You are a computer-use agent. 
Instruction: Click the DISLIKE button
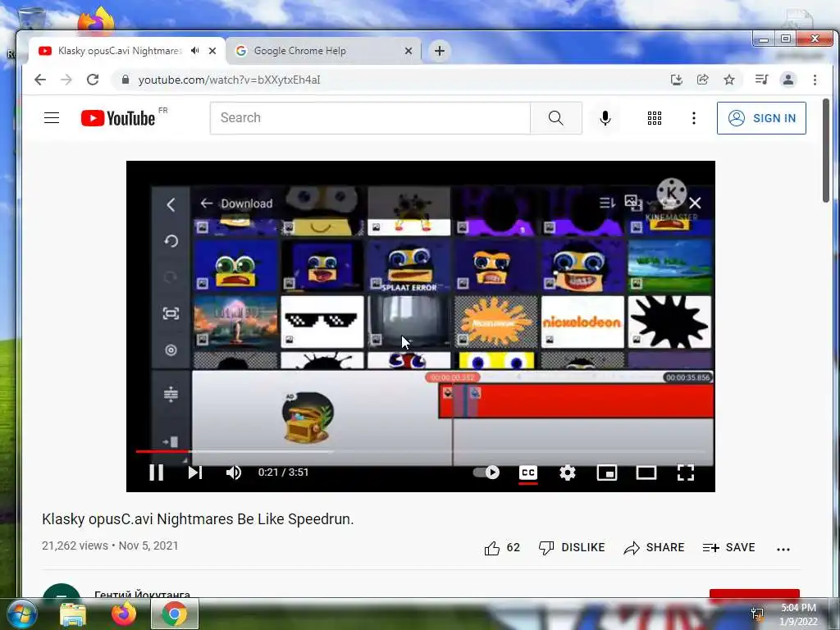point(572,547)
